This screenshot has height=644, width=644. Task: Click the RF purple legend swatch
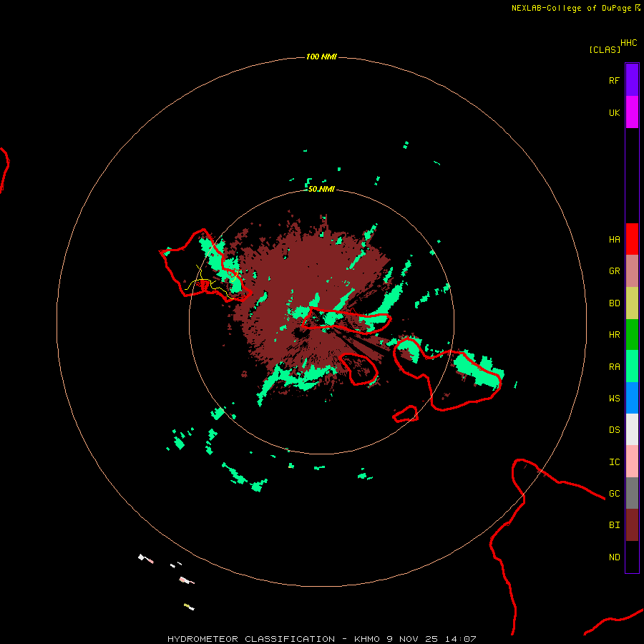pyautogui.click(x=632, y=80)
